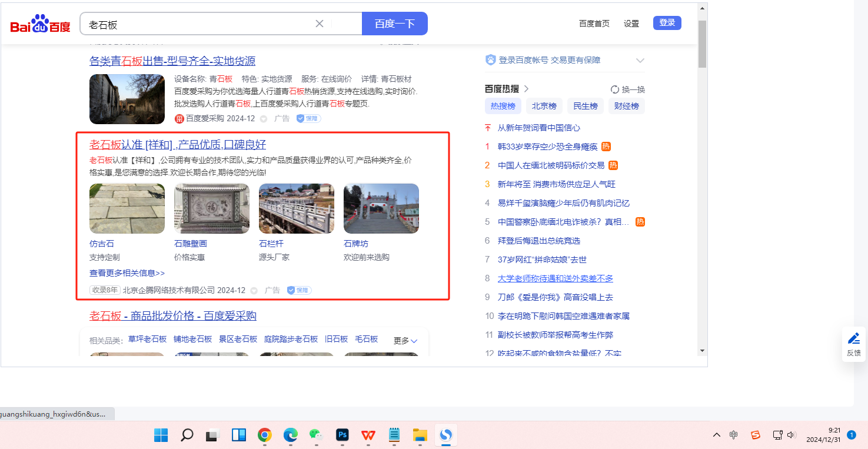The height and width of the screenshot is (449, 868).
Task: Clear the search box with the X icon
Action: click(x=320, y=24)
